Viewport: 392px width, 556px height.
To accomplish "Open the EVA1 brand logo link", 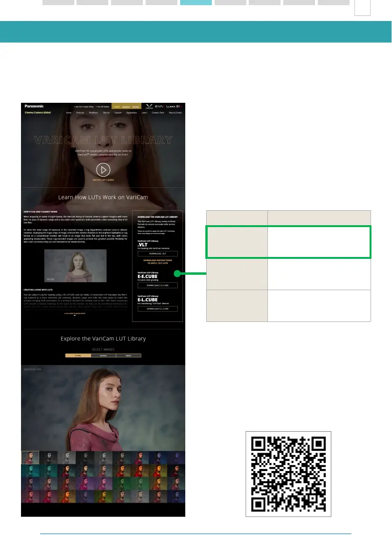I will 159,107.
